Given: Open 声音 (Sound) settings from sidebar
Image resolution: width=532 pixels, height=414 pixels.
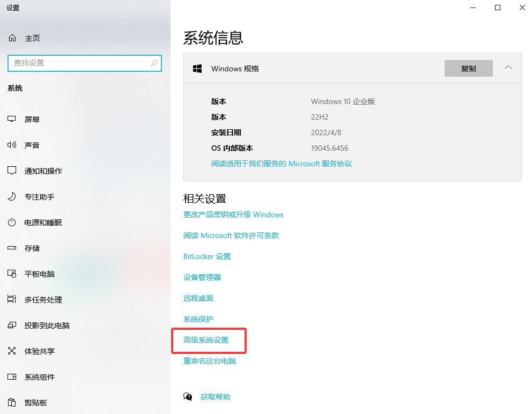Looking at the screenshot, I should pyautogui.click(x=32, y=145).
